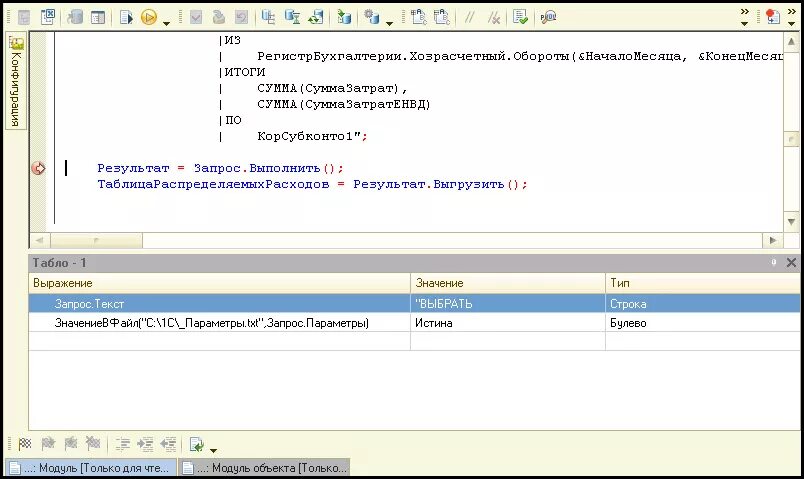804x479 pixels.
Task: Select the Запрос.Текст expression row
Action: 219,304
